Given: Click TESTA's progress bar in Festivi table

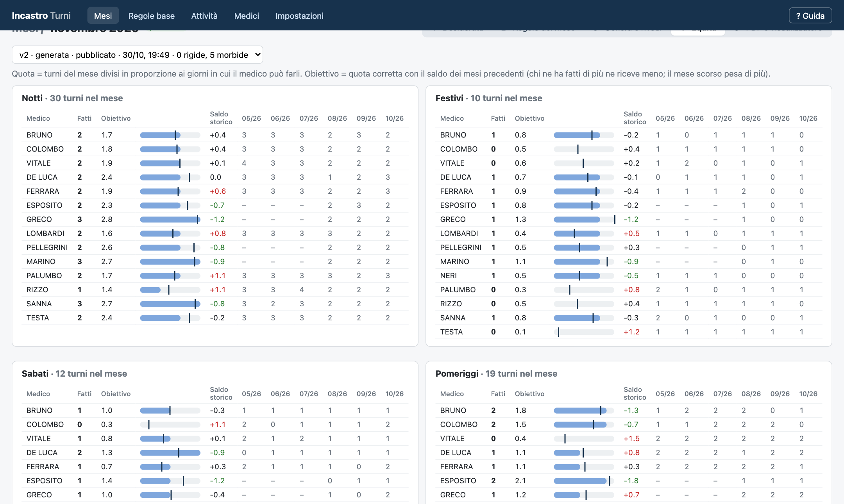Looking at the screenshot, I should click(x=584, y=332).
